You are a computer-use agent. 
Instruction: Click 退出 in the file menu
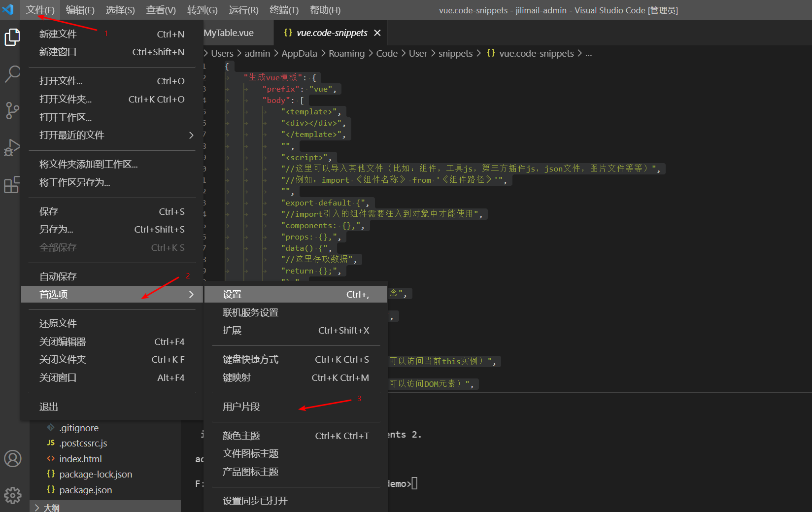112,407
